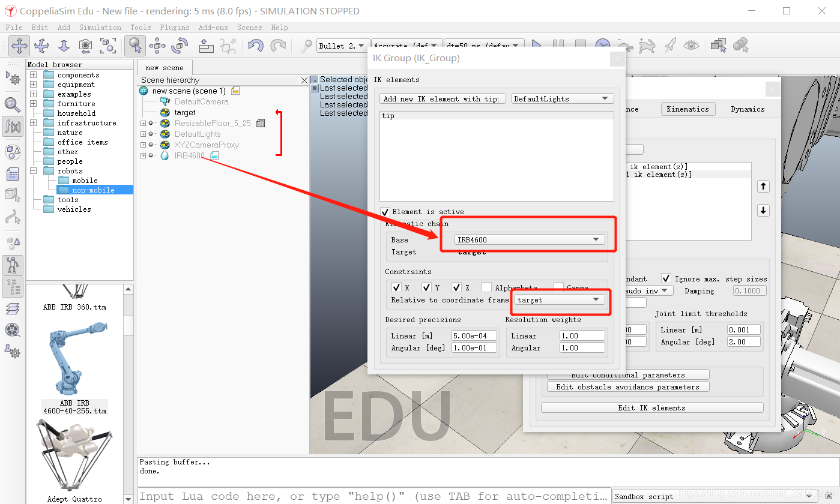Open 'Relative to coordinate frame' target dropdown
The image size is (840, 504).
coord(559,299)
